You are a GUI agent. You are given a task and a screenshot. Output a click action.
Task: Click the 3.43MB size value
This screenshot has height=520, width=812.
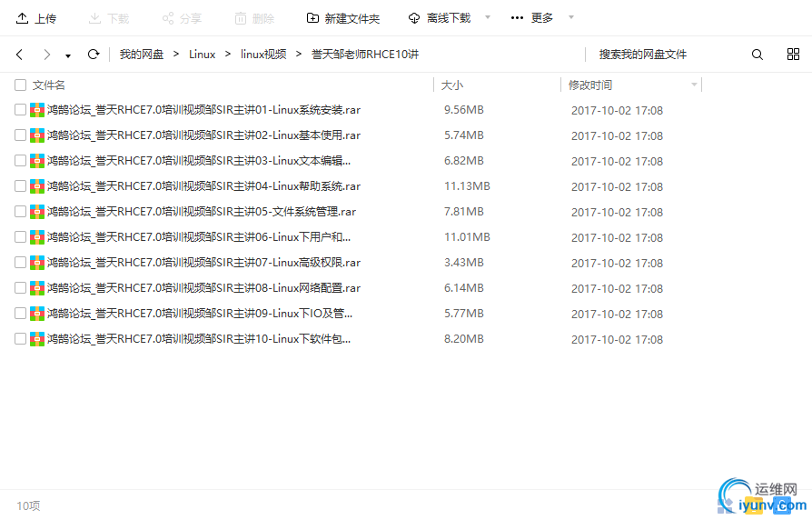pos(463,263)
